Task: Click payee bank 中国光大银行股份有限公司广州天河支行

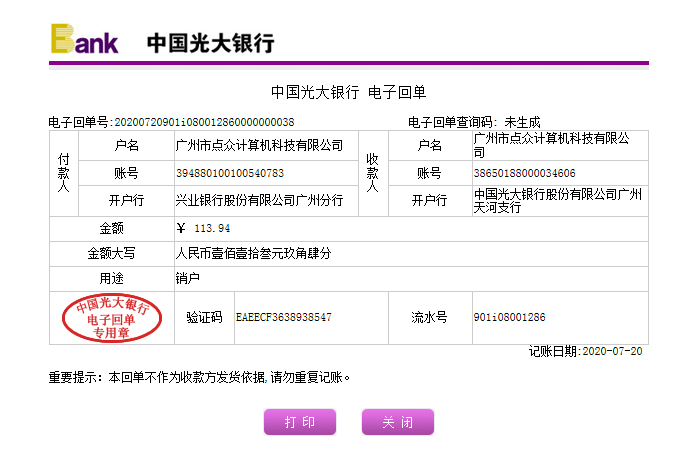Action: pyautogui.click(x=557, y=201)
